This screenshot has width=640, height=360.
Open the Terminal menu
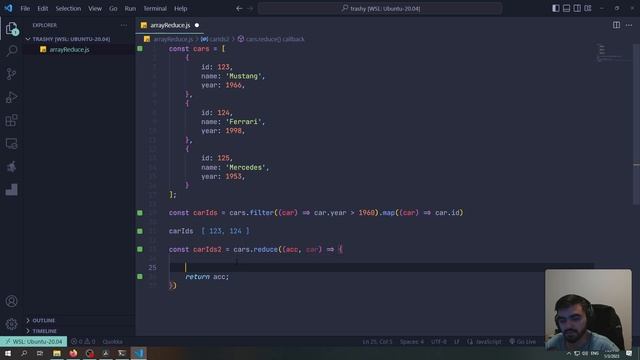pyautogui.click(x=155, y=8)
